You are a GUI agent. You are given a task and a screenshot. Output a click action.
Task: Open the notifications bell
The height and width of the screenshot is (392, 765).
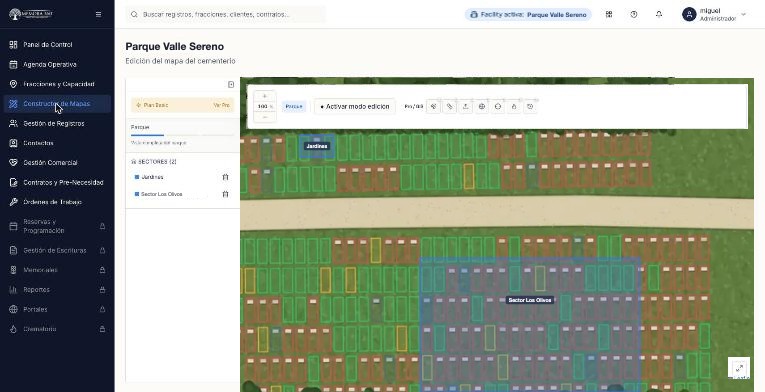coord(659,15)
